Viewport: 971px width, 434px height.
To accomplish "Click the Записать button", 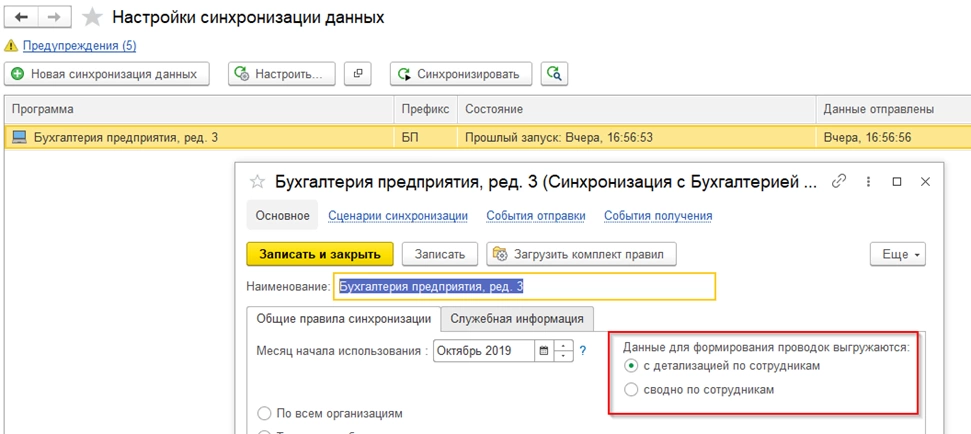I will 440,254.
